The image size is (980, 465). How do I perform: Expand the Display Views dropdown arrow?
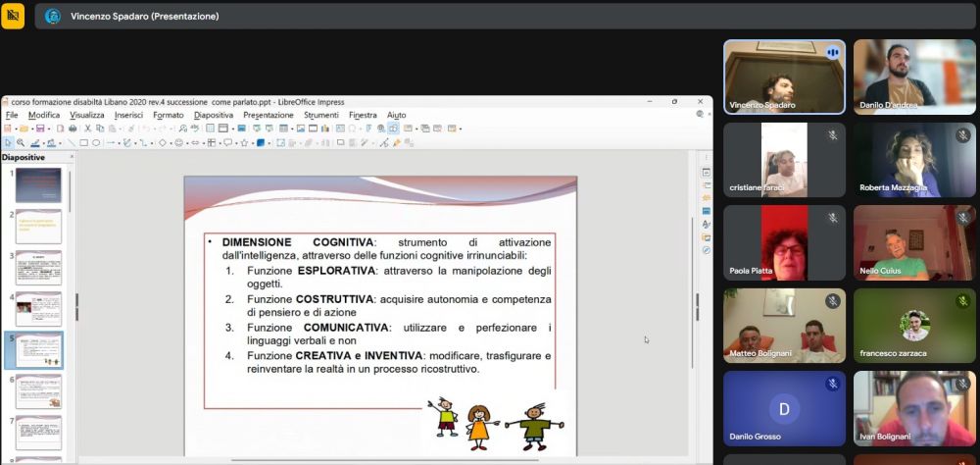[x=233, y=129]
